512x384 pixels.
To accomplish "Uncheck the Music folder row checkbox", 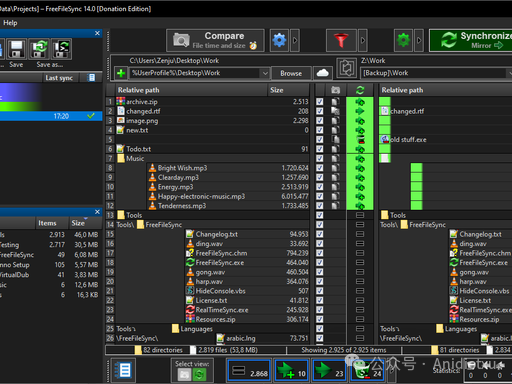I will (319, 158).
